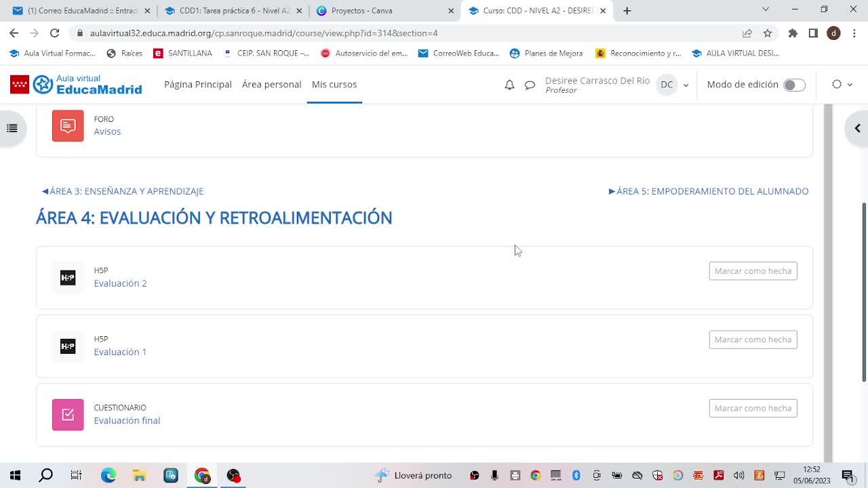868x488 pixels.
Task: Open the Chrome three-dot menu
Action: point(854,33)
